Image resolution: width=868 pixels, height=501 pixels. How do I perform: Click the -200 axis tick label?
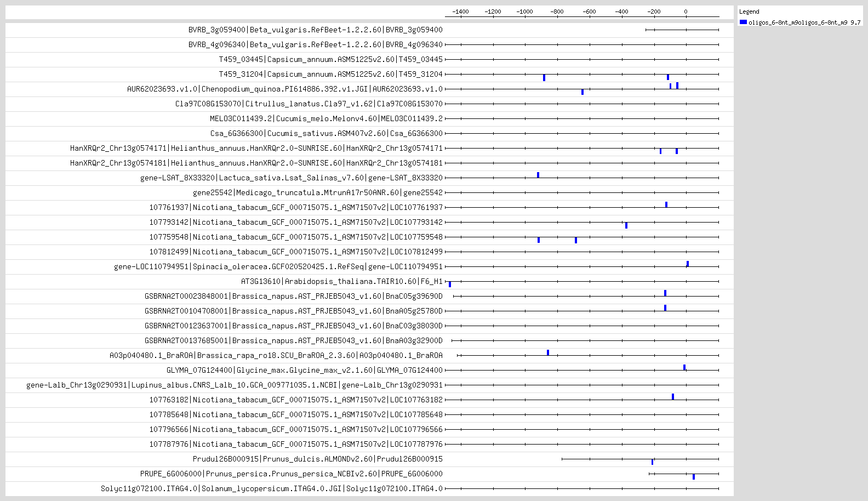point(654,12)
